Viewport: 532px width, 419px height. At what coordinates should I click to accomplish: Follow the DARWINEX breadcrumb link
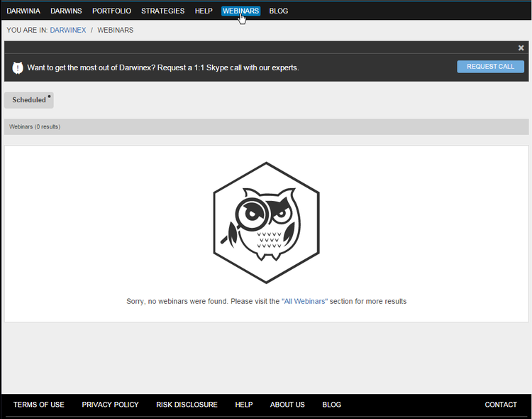(68, 30)
